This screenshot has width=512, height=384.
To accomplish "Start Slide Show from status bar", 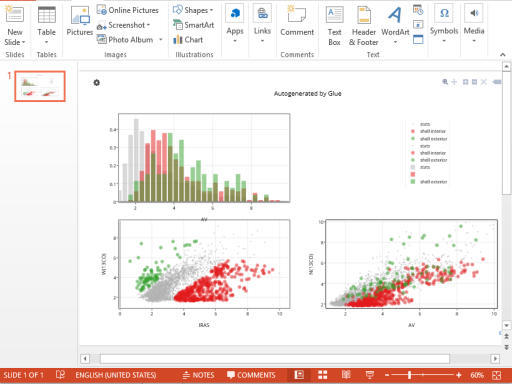I will point(370,375).
